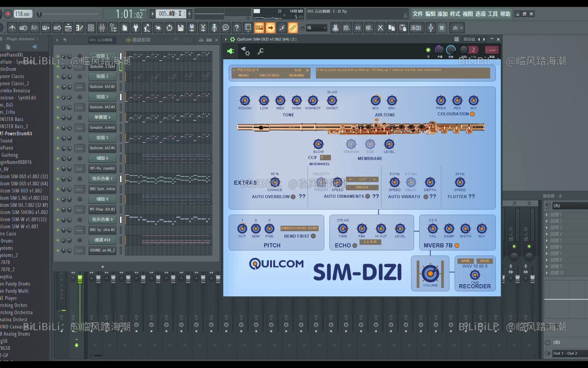Open mixer input dropdown showing (无)

[570, 205]
